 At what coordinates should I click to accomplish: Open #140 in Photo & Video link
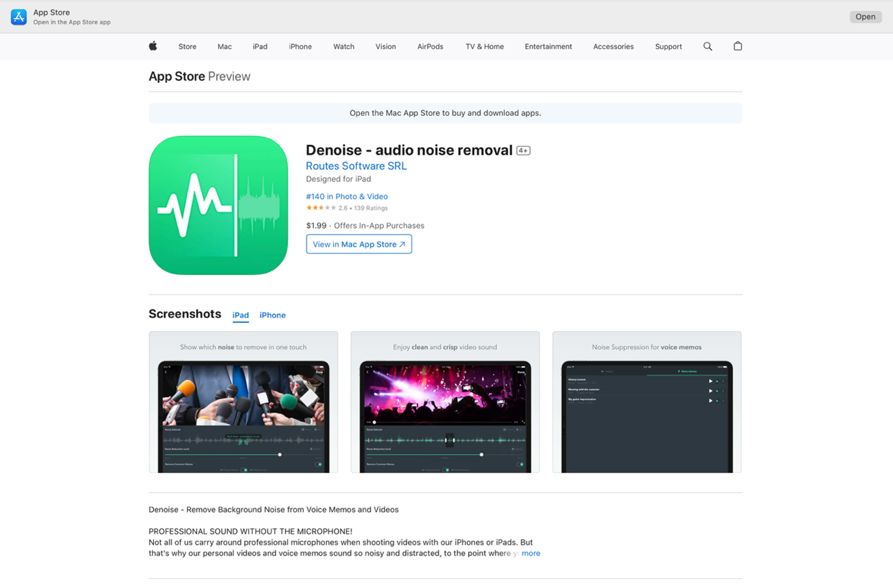tap(347, 196)
